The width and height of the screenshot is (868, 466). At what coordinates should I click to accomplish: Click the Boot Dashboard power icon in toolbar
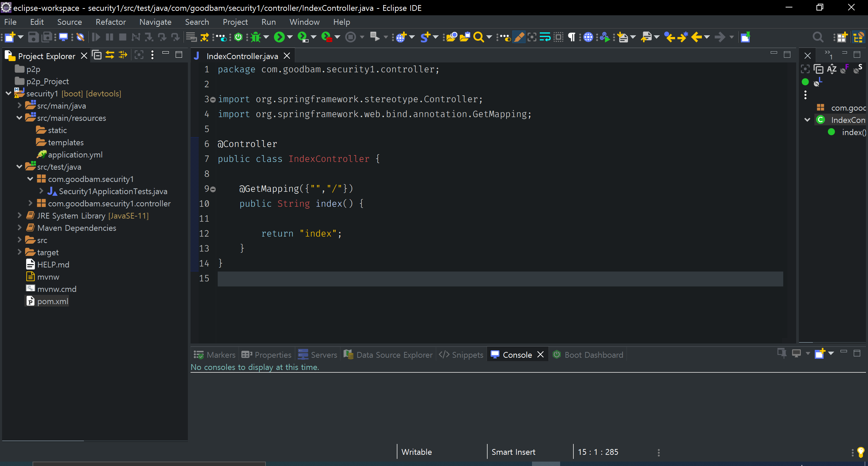pyautogui.click(x=238, y=37)
